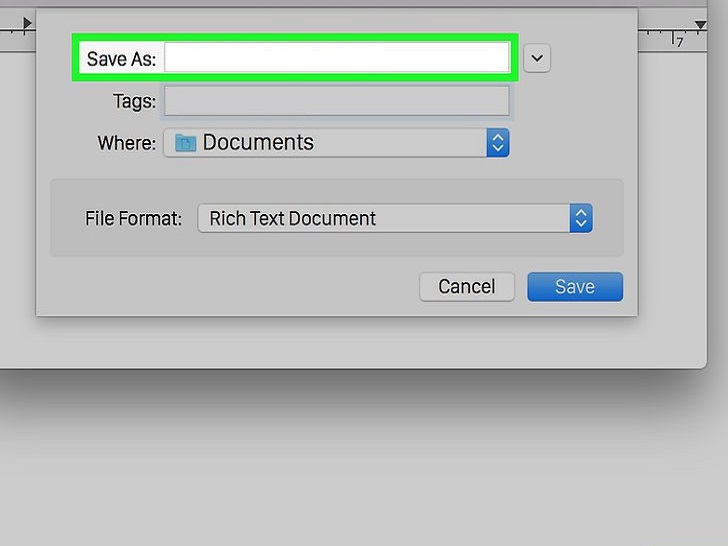Open the File Format dropdown

coord(395,218)
